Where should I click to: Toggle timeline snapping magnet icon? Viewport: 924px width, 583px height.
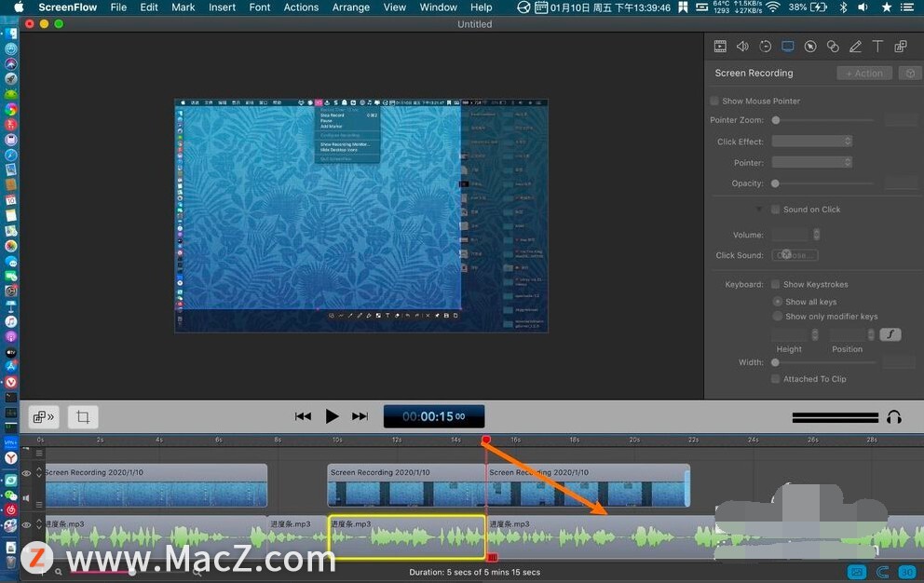pyautogui.click(x=882, y=572)
